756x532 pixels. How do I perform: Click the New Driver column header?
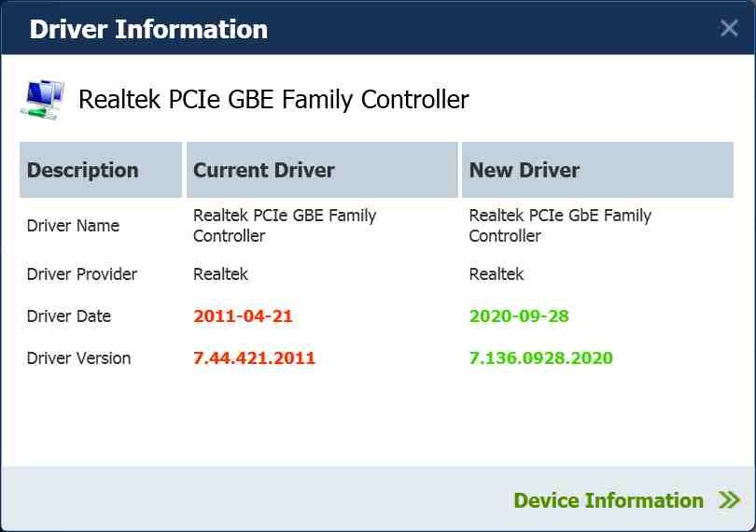coord(597,170)
